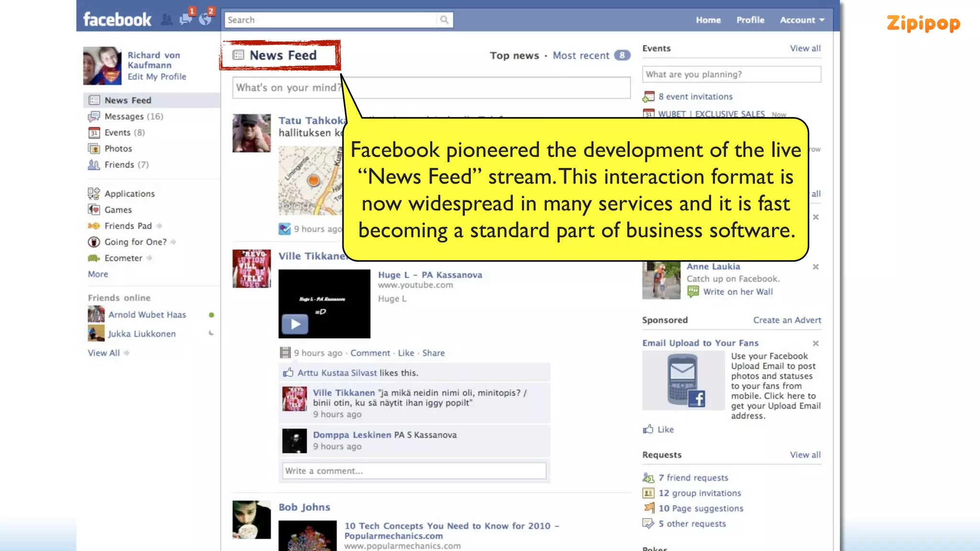Open 5 other requests

coord(692,524)
